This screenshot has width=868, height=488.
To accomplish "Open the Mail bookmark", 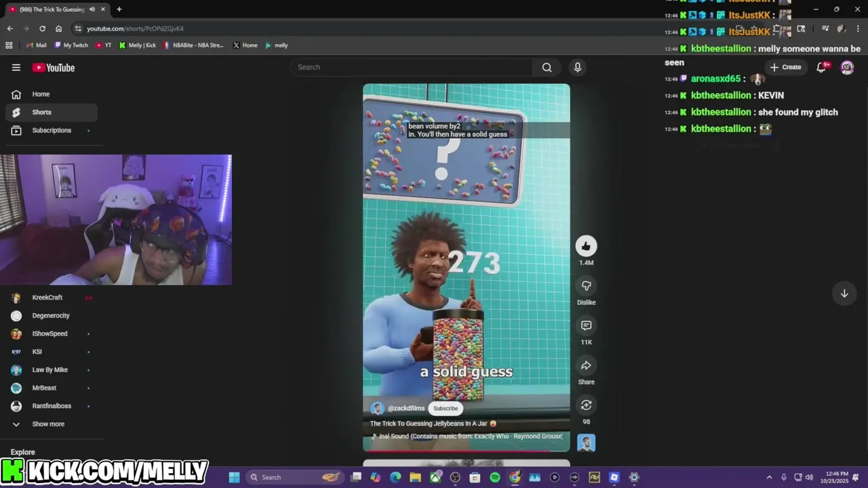I will click(36, 45).
